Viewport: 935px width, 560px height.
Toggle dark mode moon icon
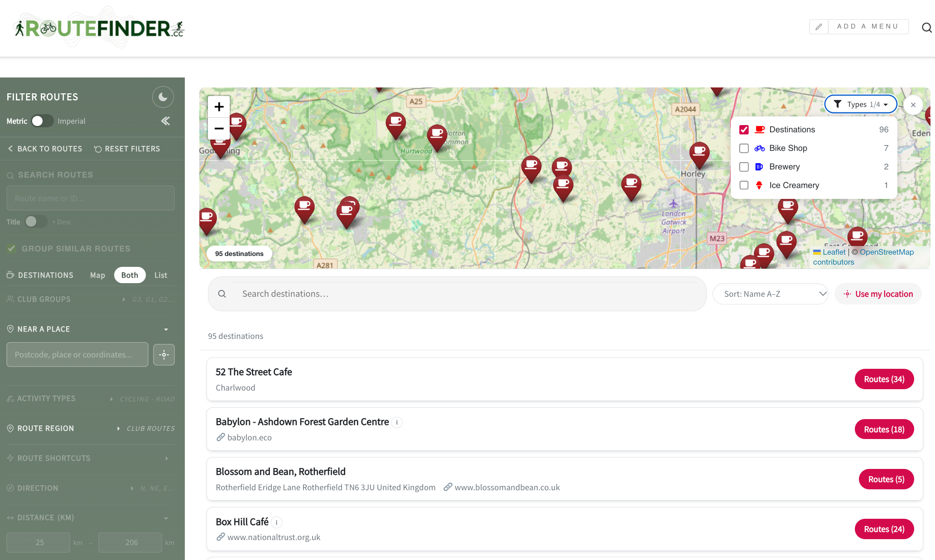[163, 97]
